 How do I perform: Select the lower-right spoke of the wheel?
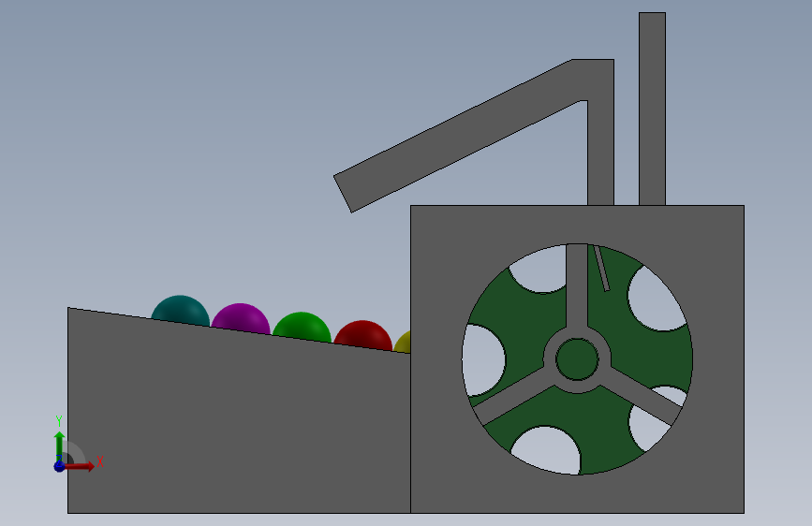pyautogui.click(x=642, y=396)
